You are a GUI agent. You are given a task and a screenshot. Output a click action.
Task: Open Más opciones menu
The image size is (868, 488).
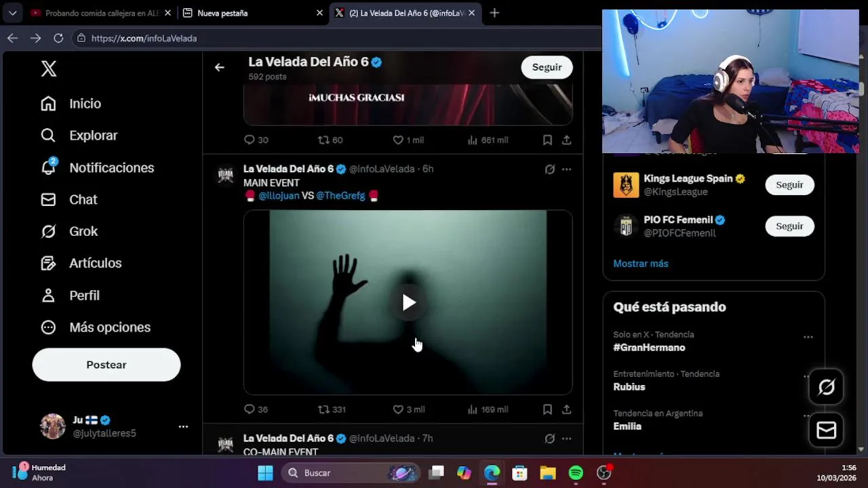point(95,327)
